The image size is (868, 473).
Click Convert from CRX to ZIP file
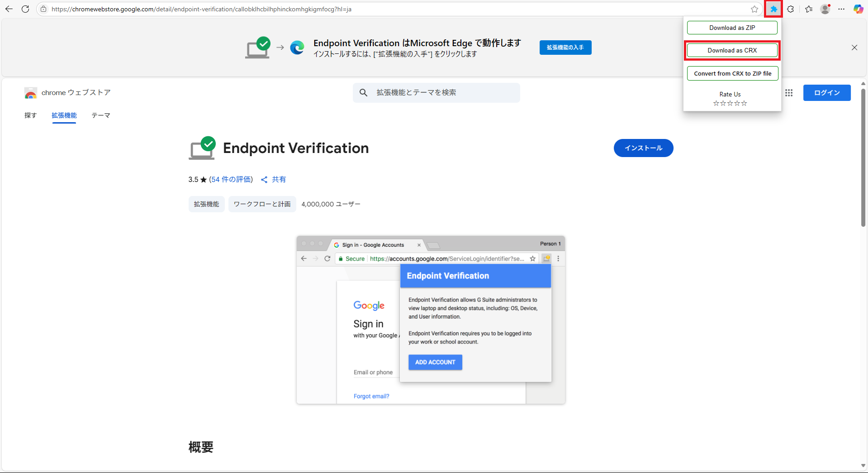[732, 73]
